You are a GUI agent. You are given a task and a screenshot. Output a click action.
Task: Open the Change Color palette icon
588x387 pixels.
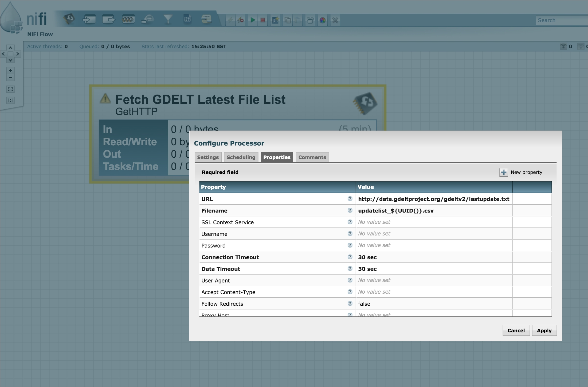(x=323, y=20)
